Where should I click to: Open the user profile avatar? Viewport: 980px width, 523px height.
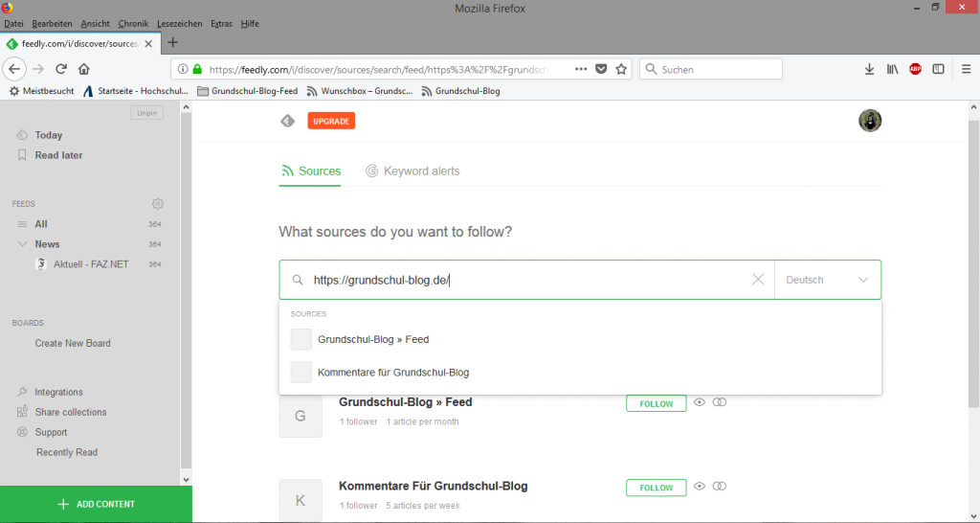click(x=869, y=120)
